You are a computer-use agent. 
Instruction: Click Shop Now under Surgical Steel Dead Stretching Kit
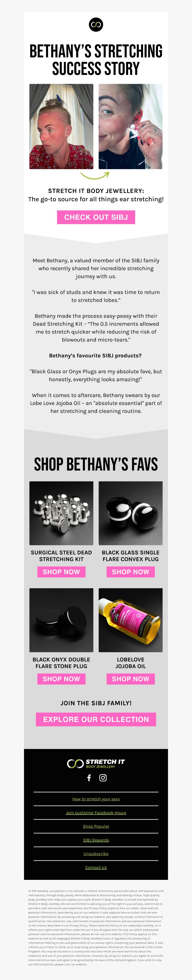pyautogui.click(x=61, y=572)
